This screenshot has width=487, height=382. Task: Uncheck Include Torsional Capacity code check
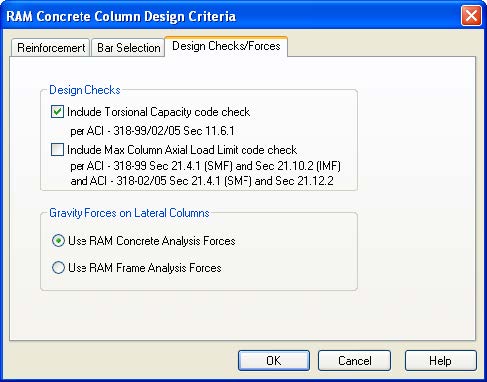point(57,111)
